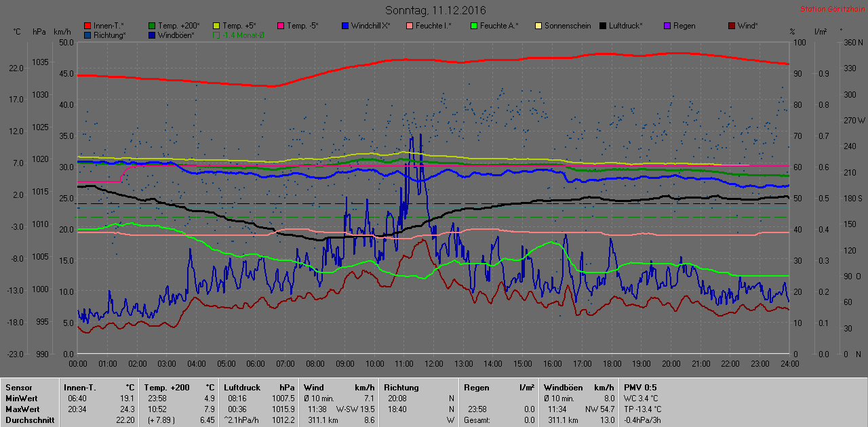Click the '18:00' time axis label
The image size is (868, 427).
click(x=612, y=364)
